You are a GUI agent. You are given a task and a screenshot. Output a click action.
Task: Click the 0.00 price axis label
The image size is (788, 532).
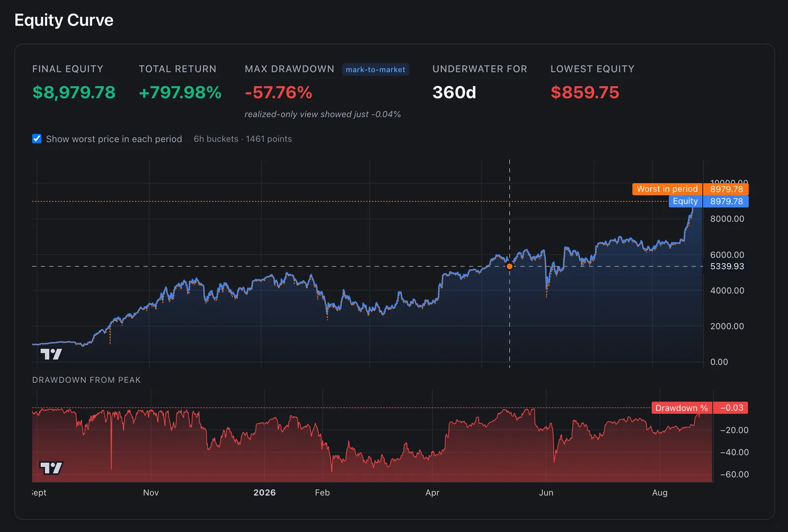coord(719,362)
